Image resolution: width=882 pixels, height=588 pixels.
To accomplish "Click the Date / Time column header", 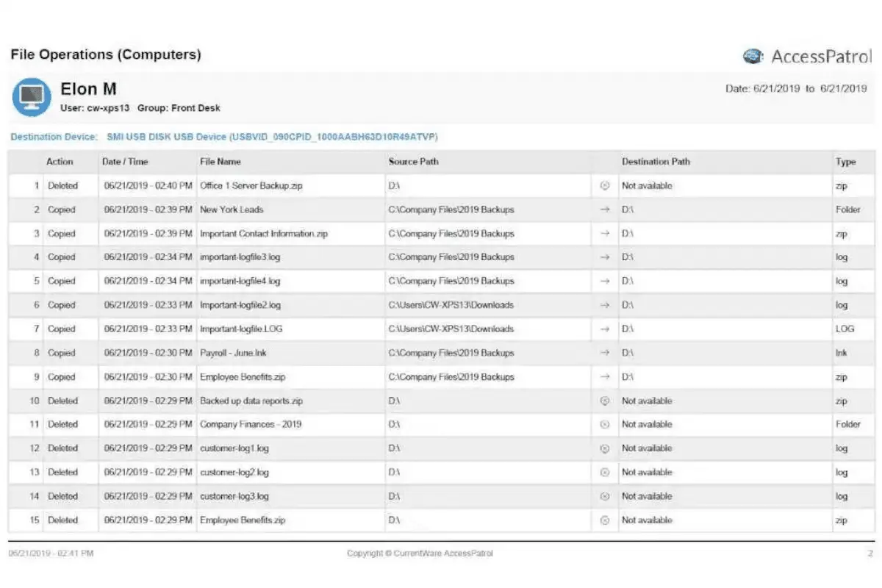I will coord(125,162).
